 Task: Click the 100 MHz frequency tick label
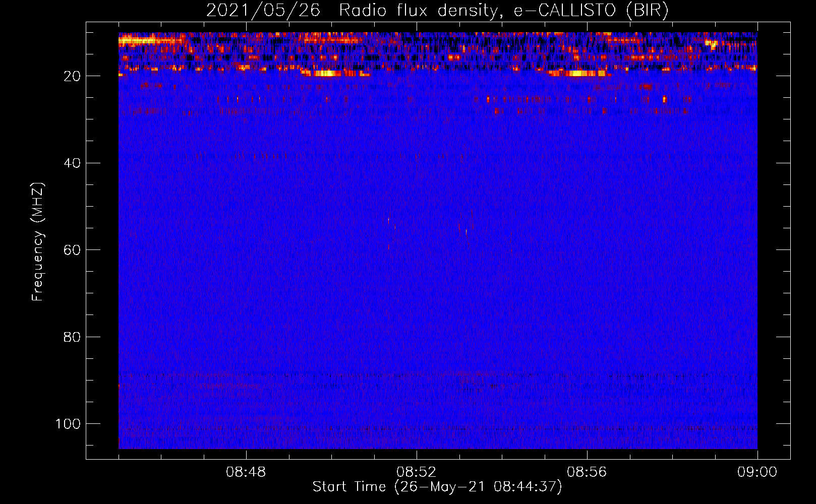pyautogui.click(x=68, y=424)
